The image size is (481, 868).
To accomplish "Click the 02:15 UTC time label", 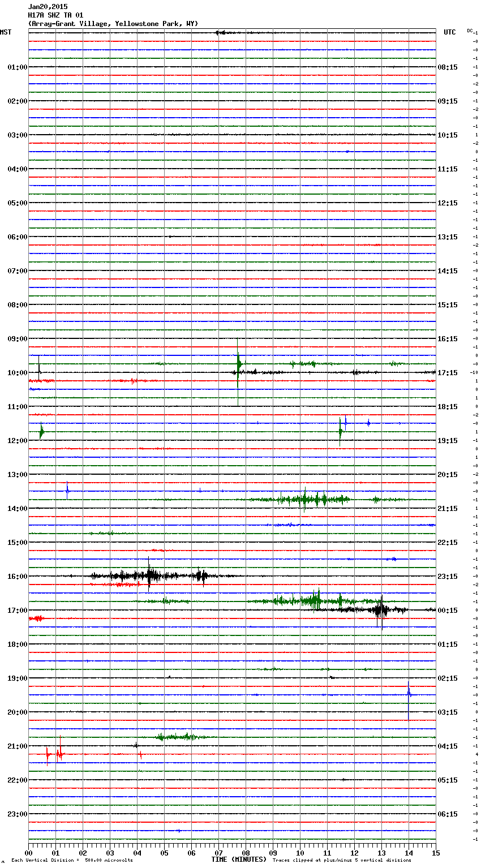I will [448, 678].
